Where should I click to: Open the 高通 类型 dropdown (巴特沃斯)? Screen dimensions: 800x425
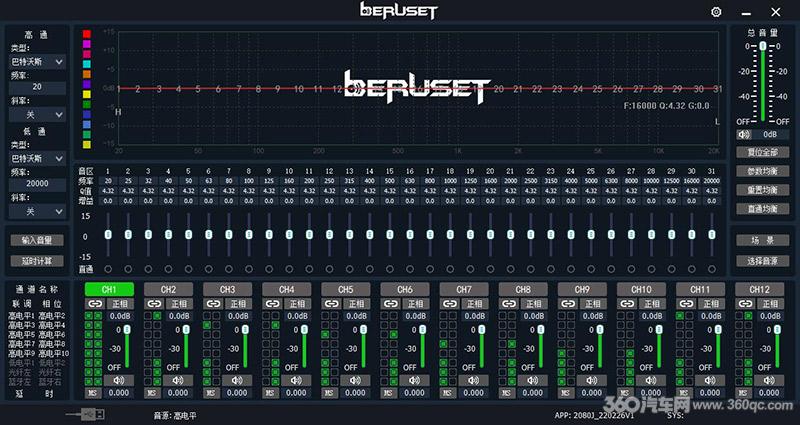(x=37, y=62)
